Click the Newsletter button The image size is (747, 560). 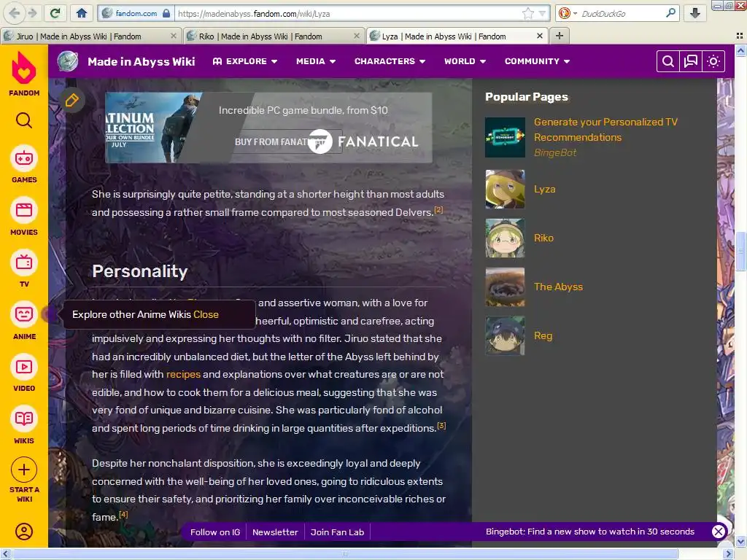275,532
